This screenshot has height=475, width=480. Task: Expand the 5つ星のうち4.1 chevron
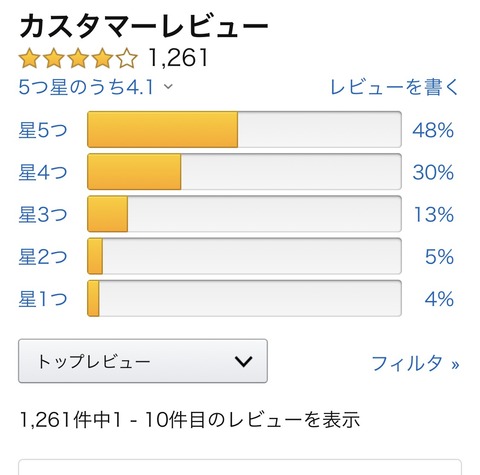[x=169, y=87]
